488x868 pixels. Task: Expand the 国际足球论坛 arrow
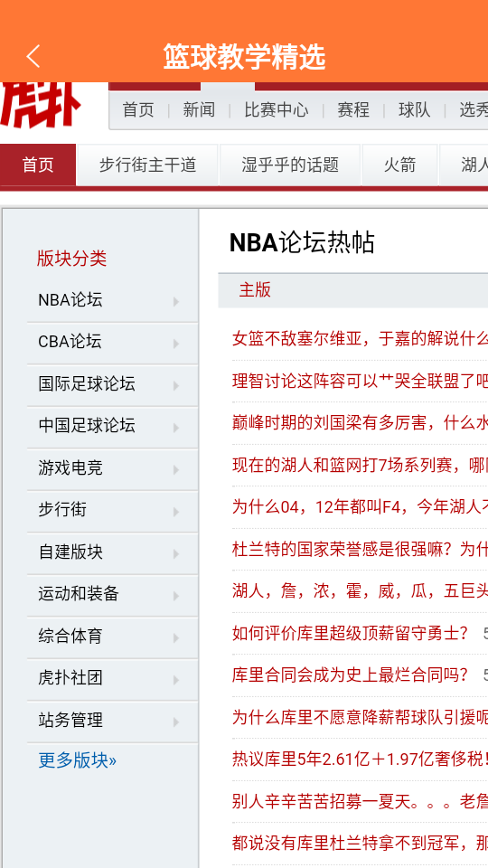176,386
